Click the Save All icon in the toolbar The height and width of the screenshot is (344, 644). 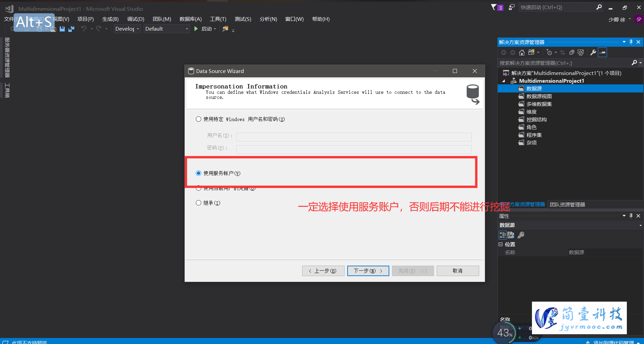[71, 29]
